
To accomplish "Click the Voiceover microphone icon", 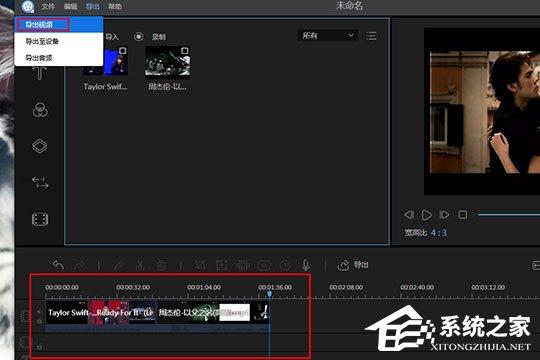I will click(305, 265).
